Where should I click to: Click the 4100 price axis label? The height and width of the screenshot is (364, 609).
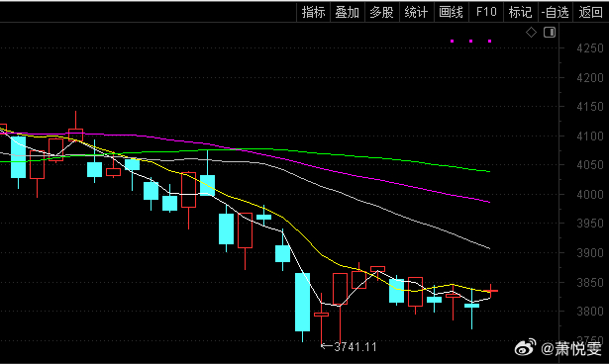click(x=590, y=136)
